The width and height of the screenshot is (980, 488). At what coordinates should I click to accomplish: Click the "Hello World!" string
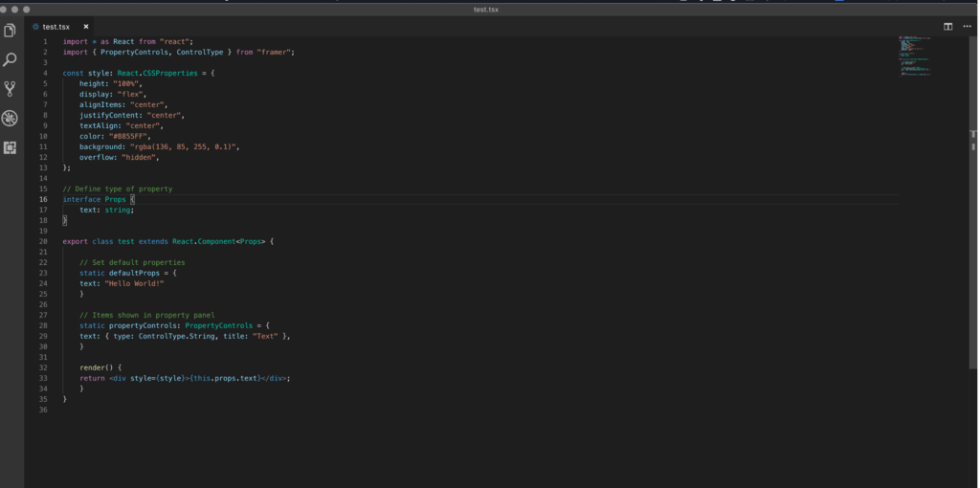point(134,283)
